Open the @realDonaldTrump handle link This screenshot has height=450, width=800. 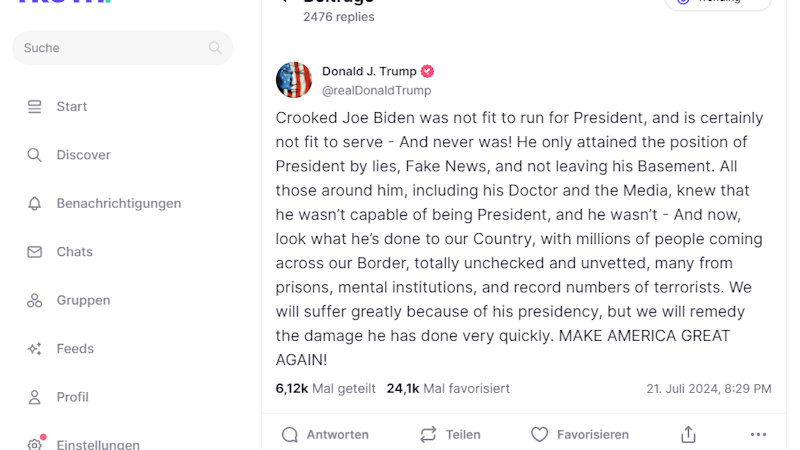point(376,90)
